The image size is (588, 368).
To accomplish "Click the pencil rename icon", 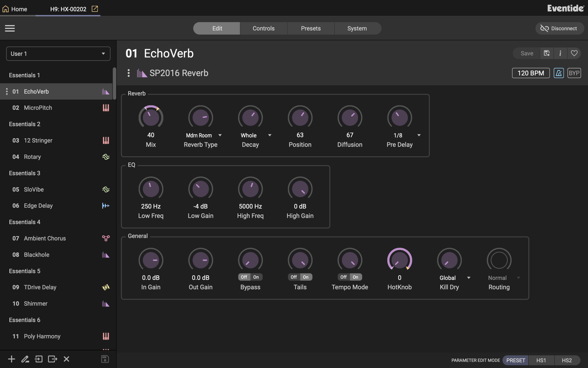I will pyautogui.click(x=25, y=359).
